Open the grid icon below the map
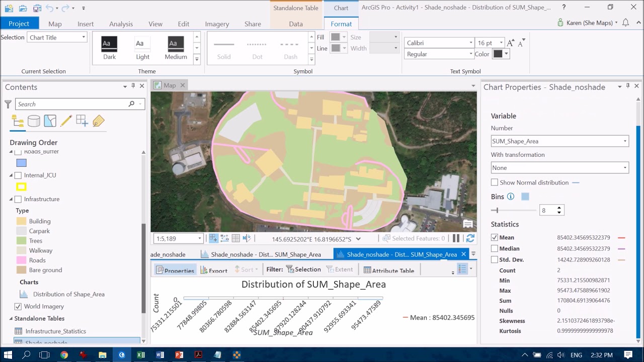Screen dimensions: 644x362 [235, 238]
